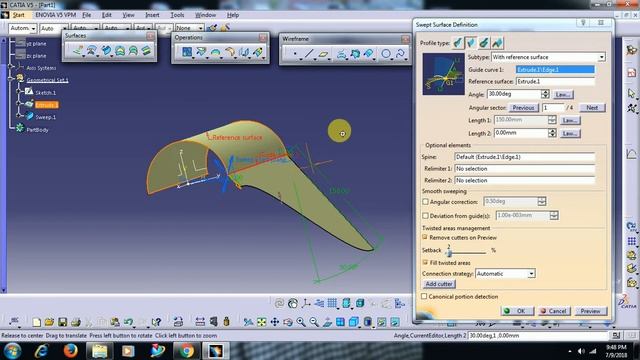Screen dimensions: 640x360
Task: Open Firefox from the Windows taskbar
Action: (70, 350)
